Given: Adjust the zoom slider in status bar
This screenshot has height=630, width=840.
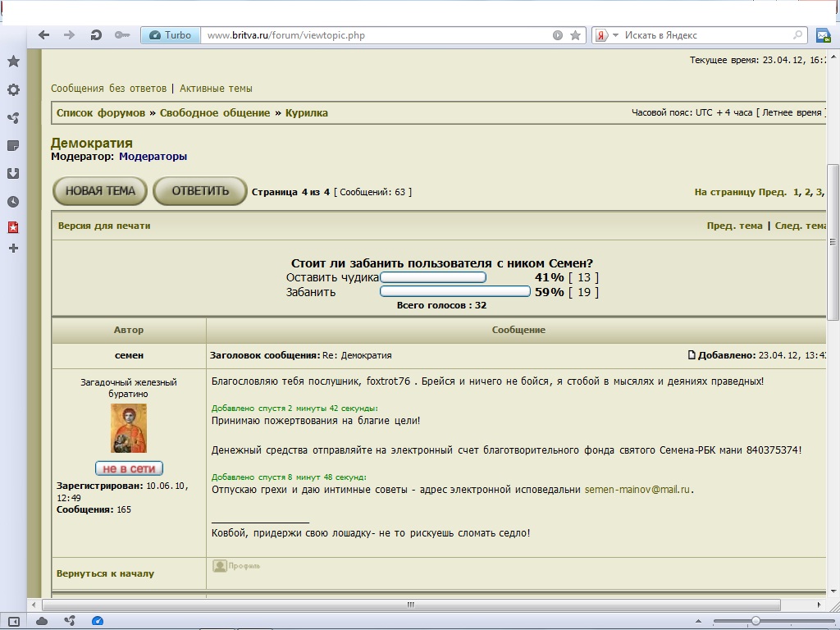Looking at the screenshot, I should click(756, 621).
